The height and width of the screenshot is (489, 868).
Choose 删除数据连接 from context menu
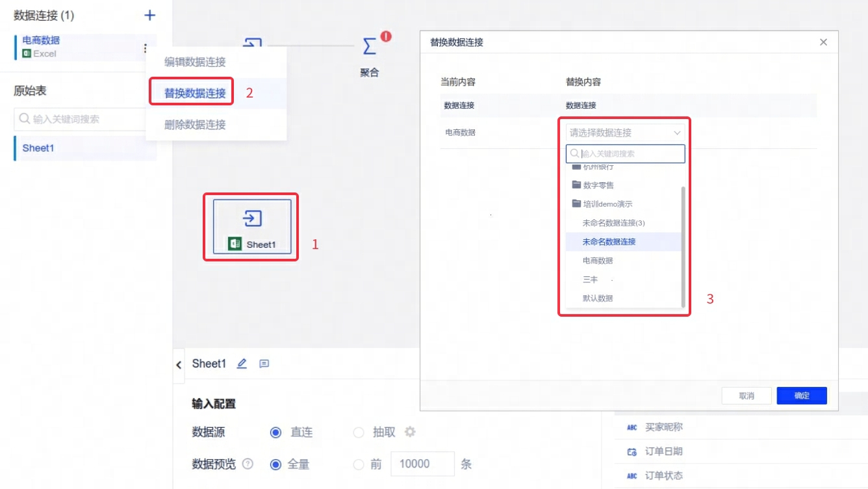(195, 125)
